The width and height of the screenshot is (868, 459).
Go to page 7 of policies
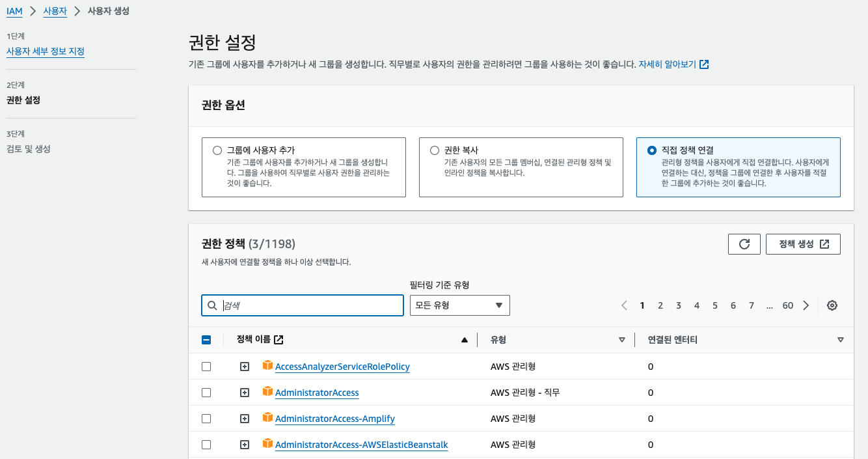click(x=752, y=305)
